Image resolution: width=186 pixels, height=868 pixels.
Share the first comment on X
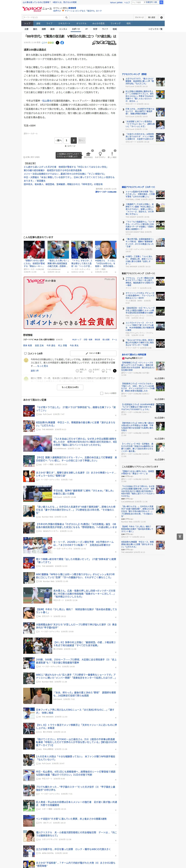pyautogui.click(x=115, y=371)
